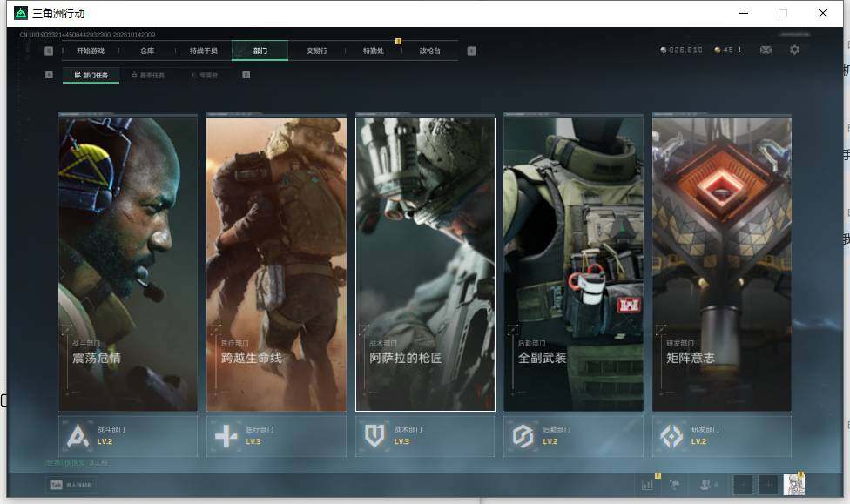
Task: Open the 特勤处 tab
Action: [373, 50]
